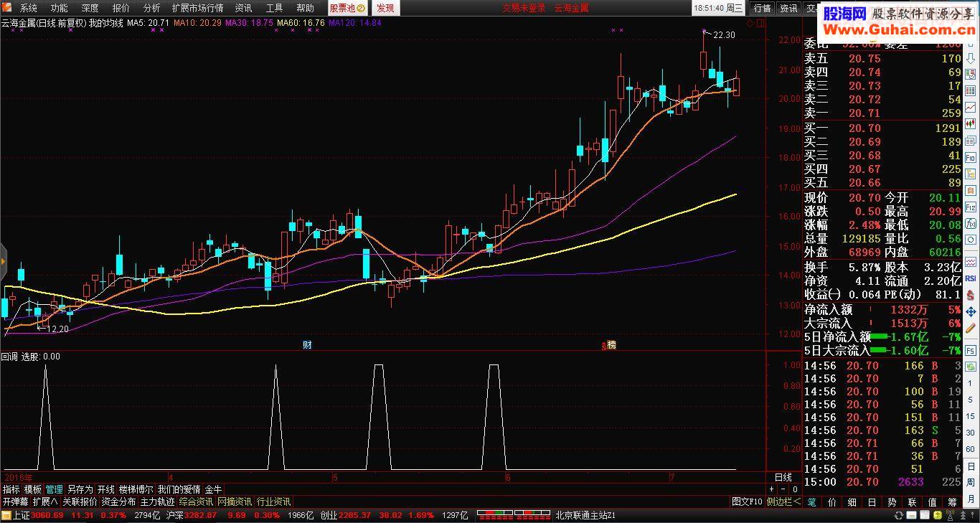Select the pencil drawing tool icon
Image resolution: width=980 pixels, height=523 pixels.
[970, 328]
